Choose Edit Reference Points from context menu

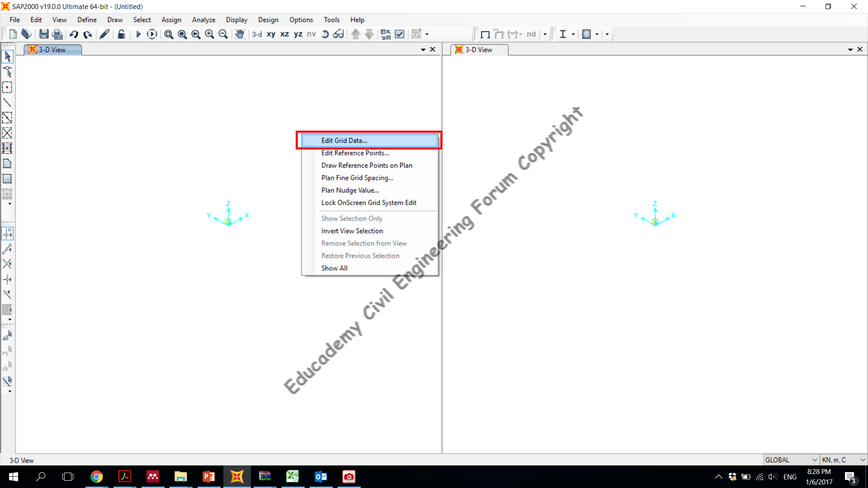point(370,153)
